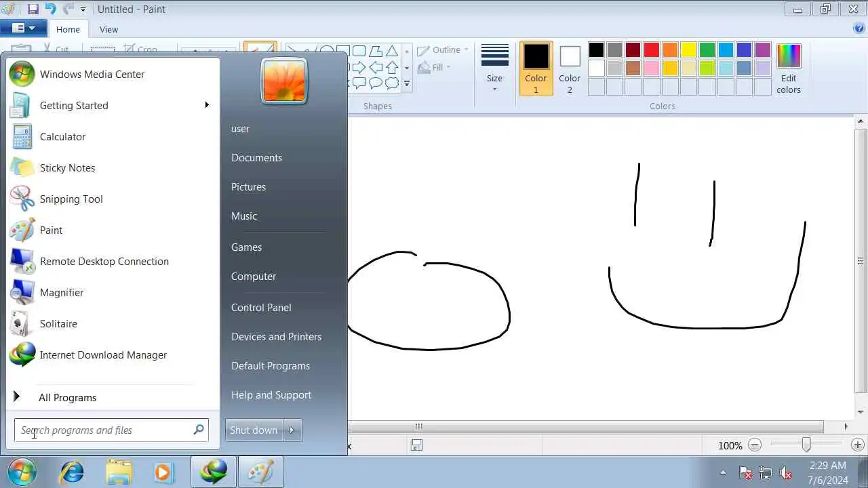Image resolution: width=868 pixels, height=488 pixels.
Task: Open Windows Media Player from taskbar
Action: coord(164,472)
